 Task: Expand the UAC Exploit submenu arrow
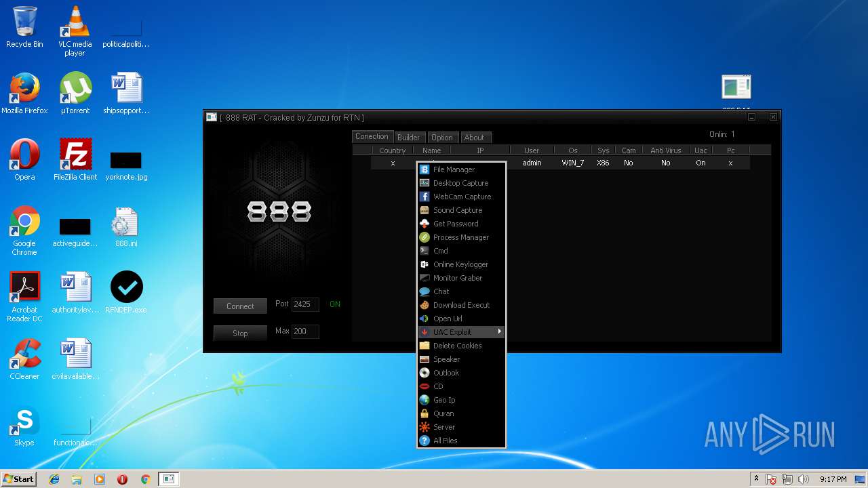(x=500, y=331)
